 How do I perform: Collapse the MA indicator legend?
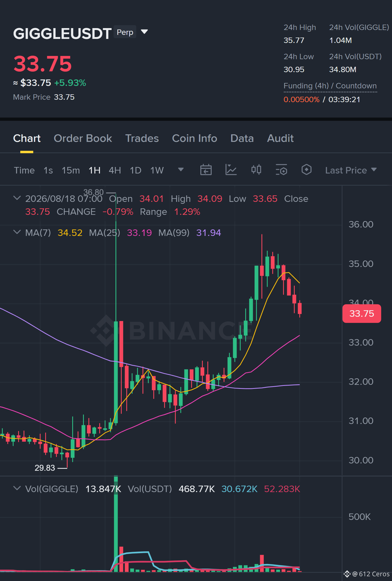(17, 232)
